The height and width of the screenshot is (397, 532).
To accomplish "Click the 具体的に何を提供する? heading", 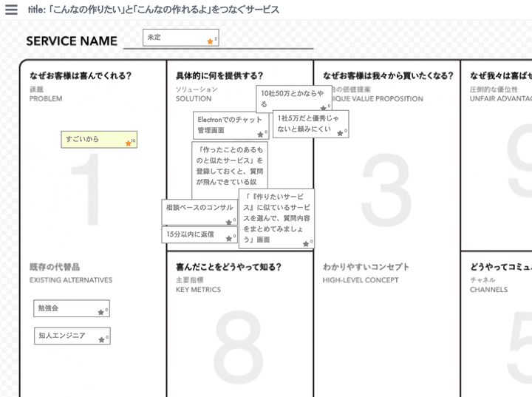I will coord(219,75).
